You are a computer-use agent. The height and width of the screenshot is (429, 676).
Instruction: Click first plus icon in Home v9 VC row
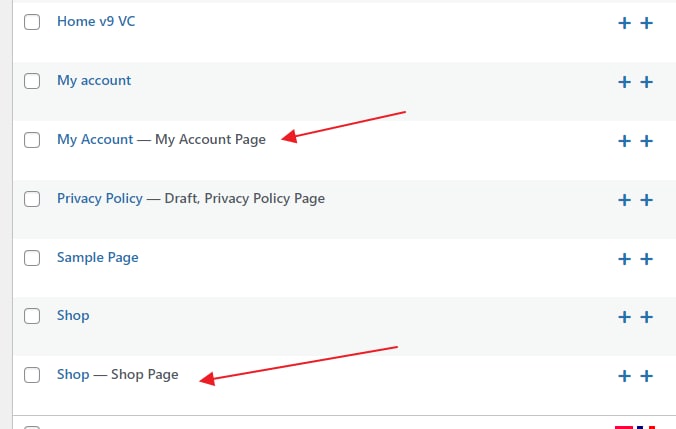click(x=624, y=23)
